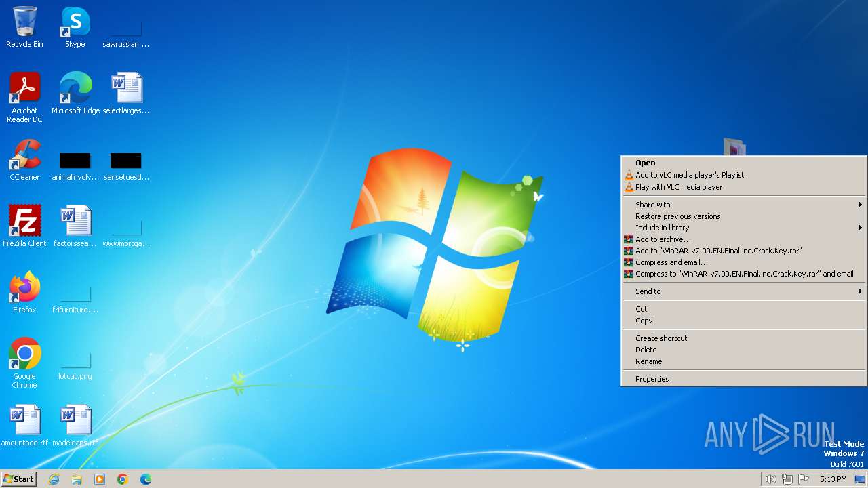Open Windows Explorer from the taskbar
Image resolution: width=868 pixels, height=488 pixels.
coord(77,479)
